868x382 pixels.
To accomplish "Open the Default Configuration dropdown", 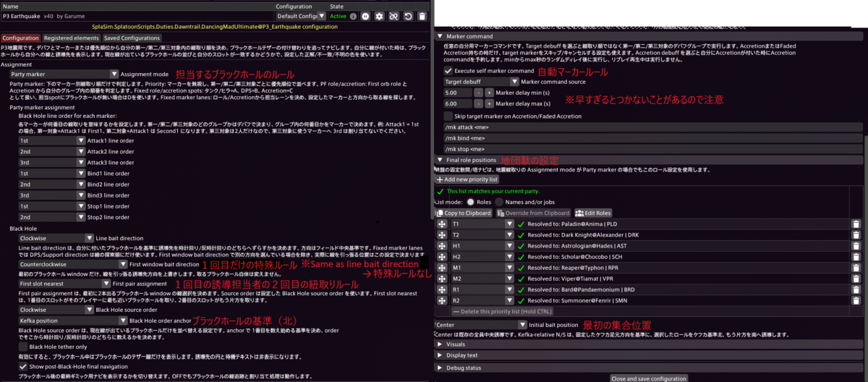I will click(300, 16).
